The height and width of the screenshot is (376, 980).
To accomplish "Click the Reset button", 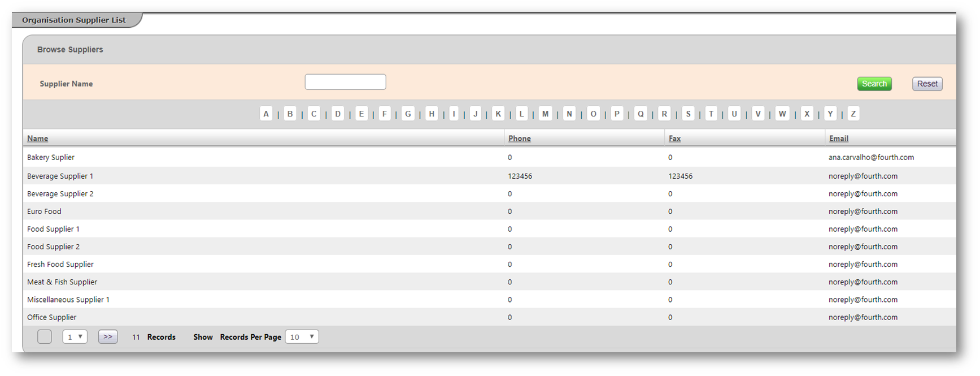I will click(927, 84).
